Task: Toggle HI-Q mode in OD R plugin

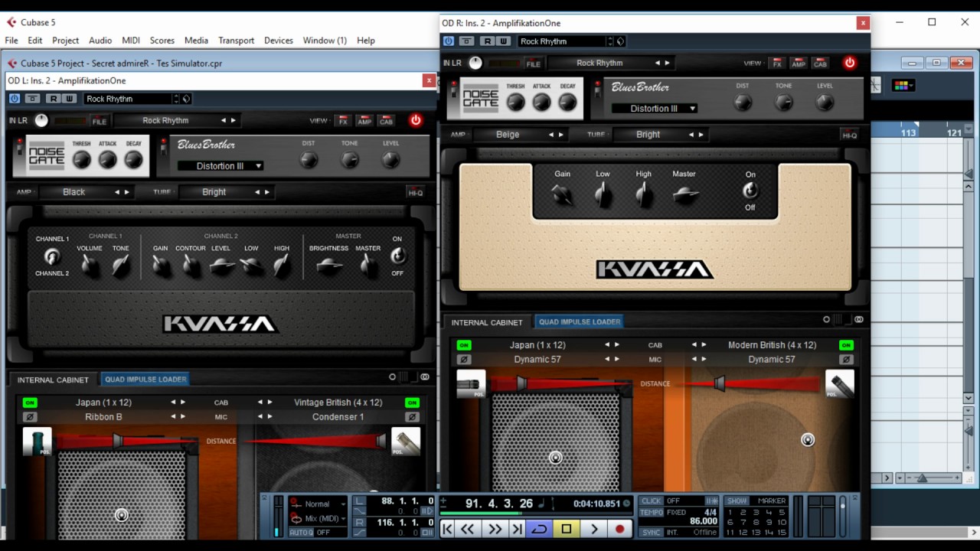Action: tap(850, 135)
